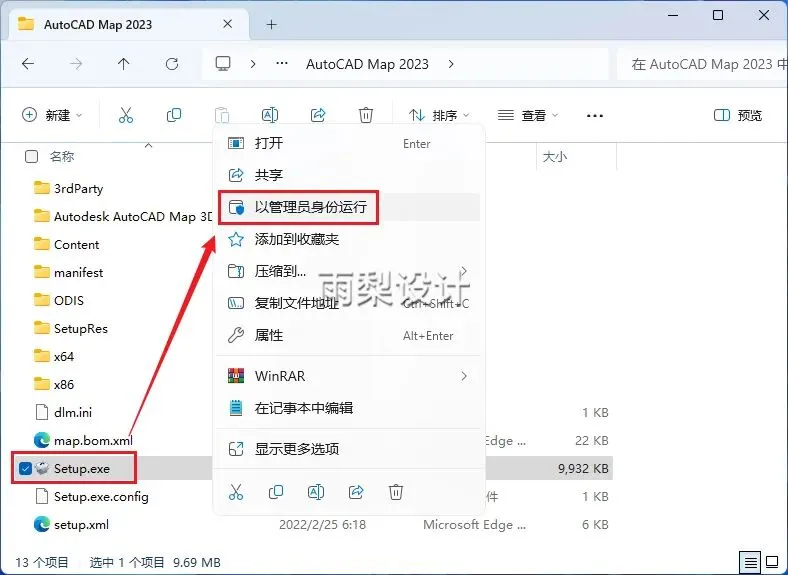Select the SetupRes folder
The image size is (788, 575).
[x=80, y=329]
